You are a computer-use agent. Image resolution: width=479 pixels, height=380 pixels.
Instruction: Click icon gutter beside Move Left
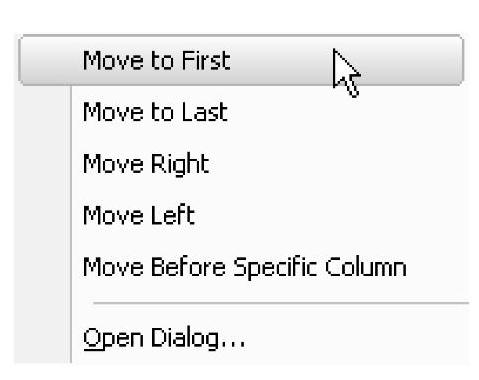[43, 215]
